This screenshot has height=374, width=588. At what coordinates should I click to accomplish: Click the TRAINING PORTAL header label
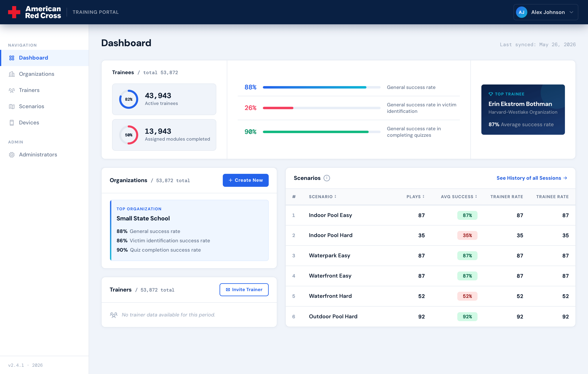(96, 12)
